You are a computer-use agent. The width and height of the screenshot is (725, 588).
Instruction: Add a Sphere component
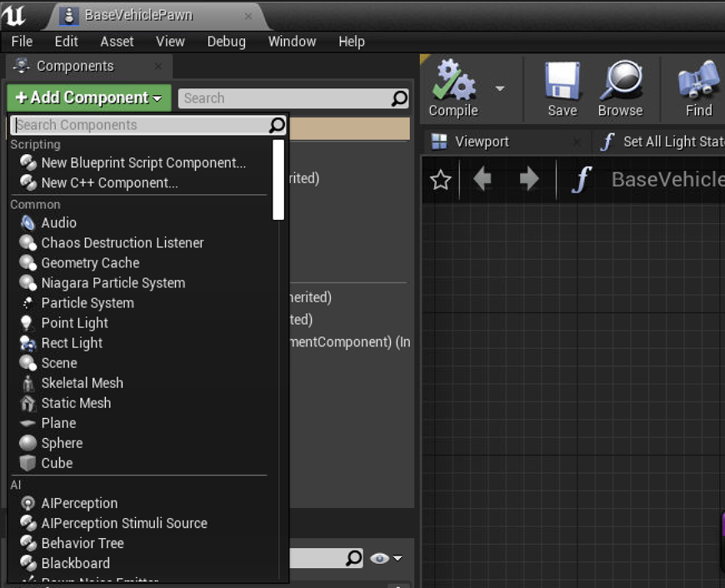62,443
